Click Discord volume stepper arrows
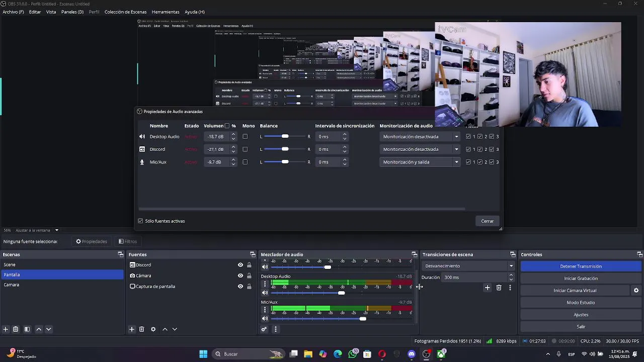Screen dimensions: 644x362 click(233, 149)
